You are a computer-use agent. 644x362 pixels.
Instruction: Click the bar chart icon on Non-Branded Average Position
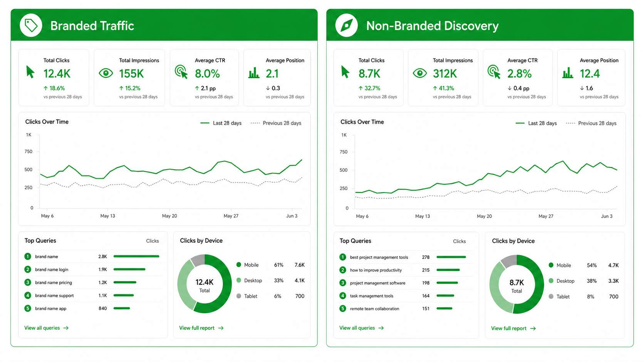[568, 73]
